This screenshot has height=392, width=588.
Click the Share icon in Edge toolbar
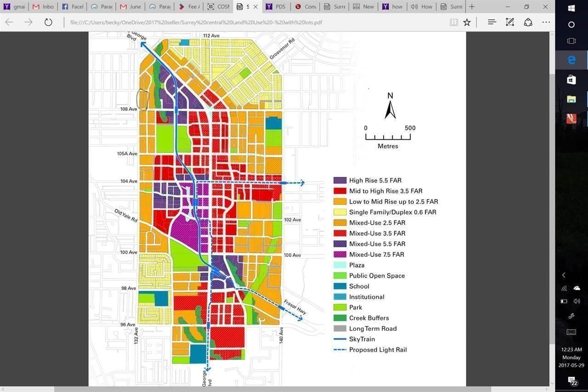coord(528,22)
